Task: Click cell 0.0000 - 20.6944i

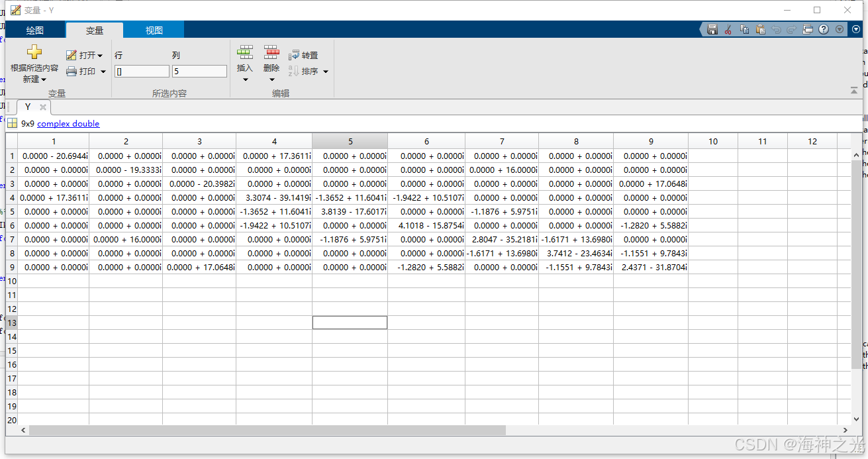Action: coord(54,156)
